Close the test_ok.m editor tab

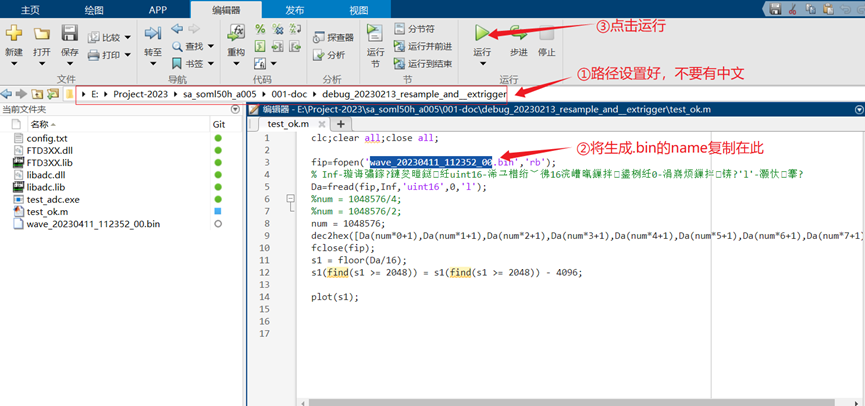click(322, 124)
